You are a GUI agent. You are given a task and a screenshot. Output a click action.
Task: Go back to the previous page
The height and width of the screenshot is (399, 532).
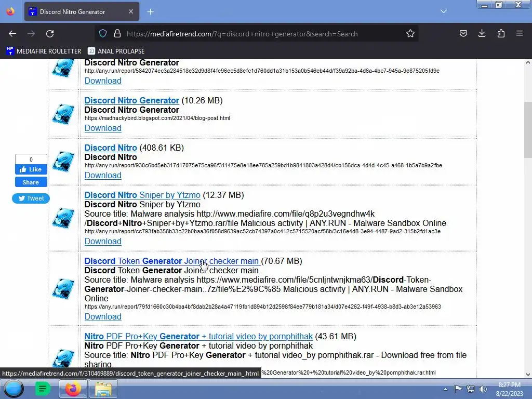(x=12, y=34)
